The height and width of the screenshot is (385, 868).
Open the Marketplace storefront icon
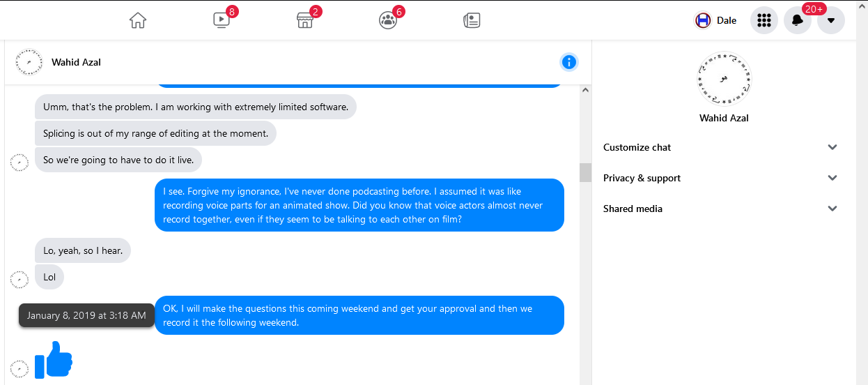click(x=305, y=20)
